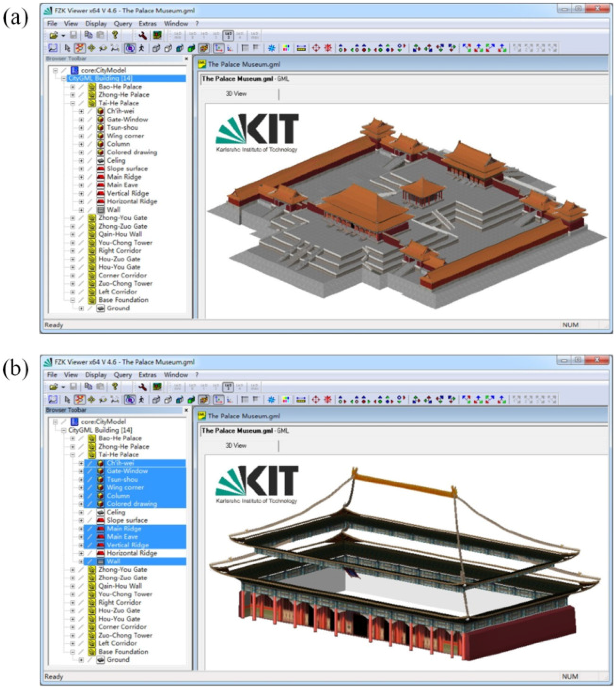Select the 3D View tab in window (a)
The width and height of the screenshot is (616, 689).
[236, 94]
